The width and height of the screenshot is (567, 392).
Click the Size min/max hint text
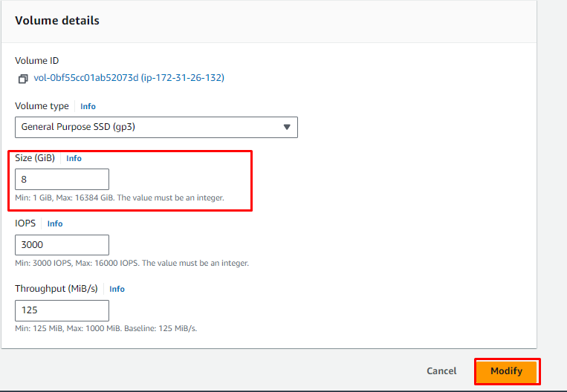pyautogui.click(x=119, y=197)
